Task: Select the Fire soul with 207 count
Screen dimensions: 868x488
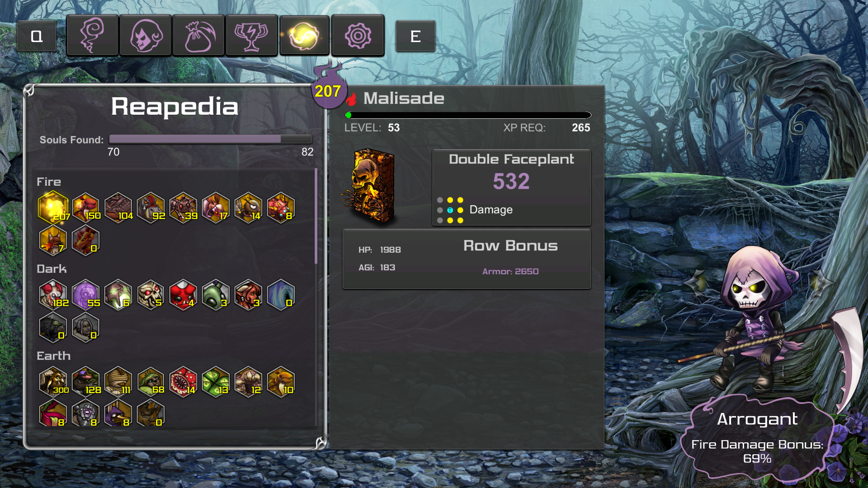Action: (x=53, y=207)
